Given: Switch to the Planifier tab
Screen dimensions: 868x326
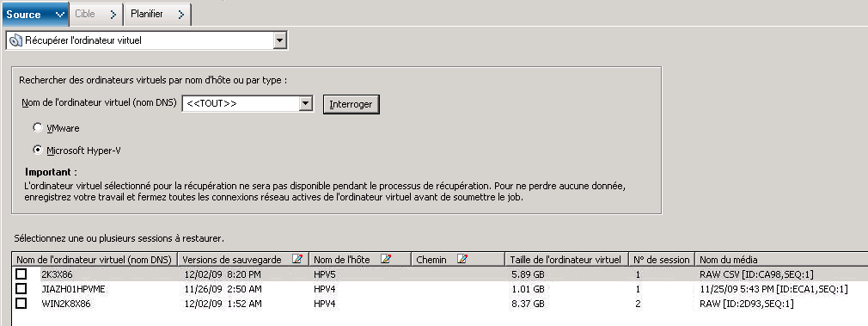Looking at the screenshot, I should point(158,15).
